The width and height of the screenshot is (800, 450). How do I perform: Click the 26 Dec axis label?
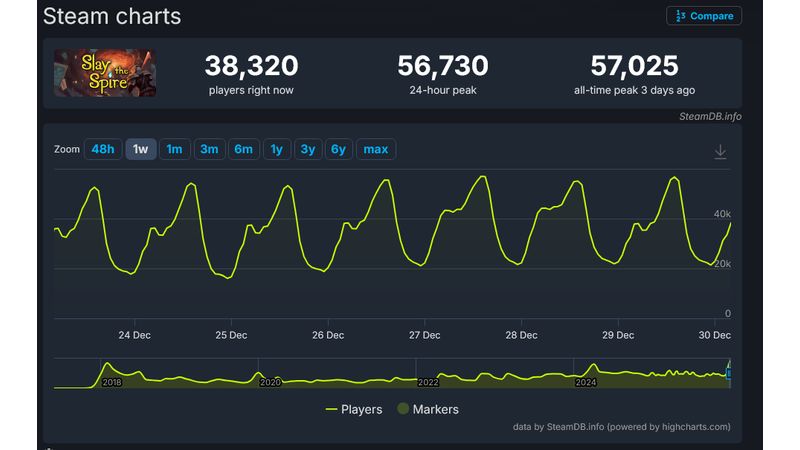[328, 335]
